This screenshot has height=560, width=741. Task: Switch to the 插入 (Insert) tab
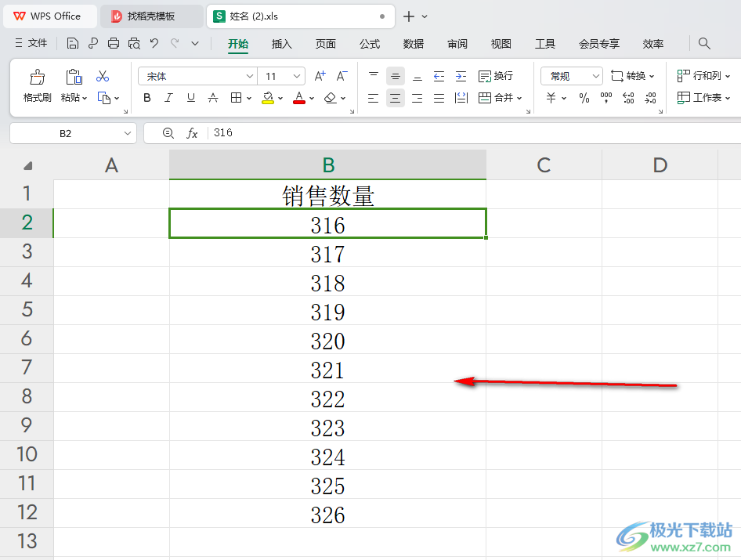pyautogui.click(x=282, y=44)
